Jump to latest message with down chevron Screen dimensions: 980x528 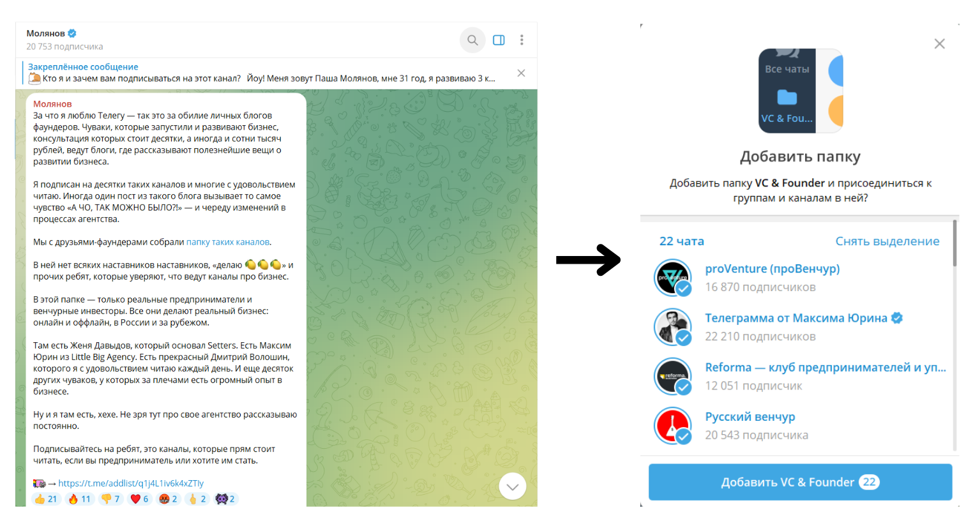[x=512, y=487]
